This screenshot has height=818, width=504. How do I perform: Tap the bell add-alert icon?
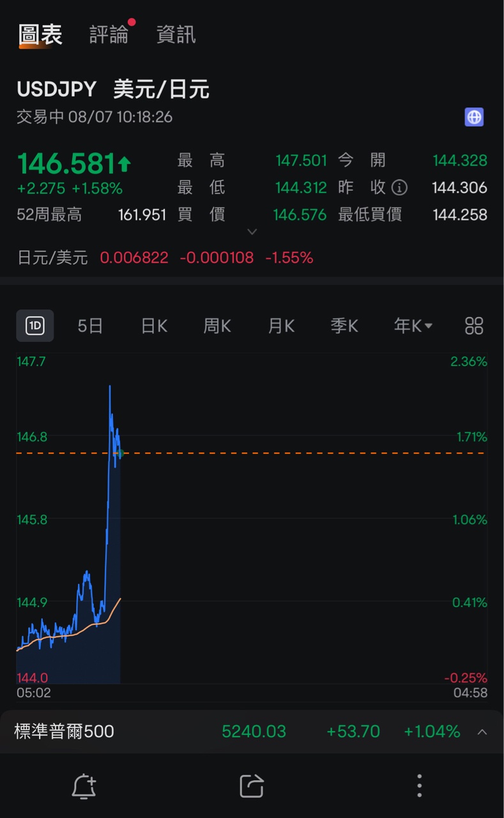tap(84, 786)
